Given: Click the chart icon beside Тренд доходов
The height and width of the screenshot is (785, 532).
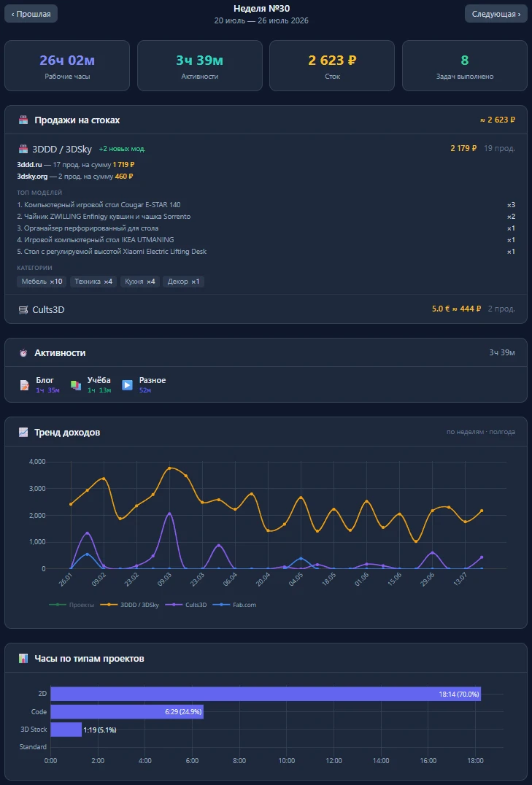Looking at the screenshot, I should point(23,432).
